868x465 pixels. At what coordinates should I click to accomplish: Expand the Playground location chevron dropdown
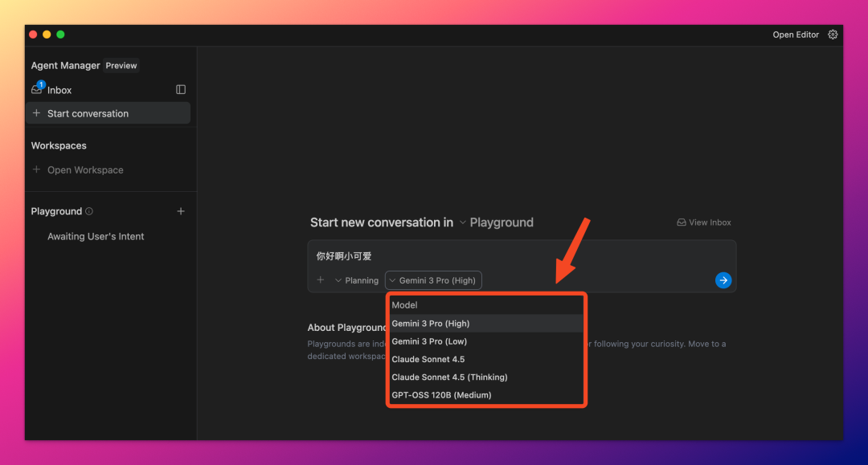click(462, 222)
